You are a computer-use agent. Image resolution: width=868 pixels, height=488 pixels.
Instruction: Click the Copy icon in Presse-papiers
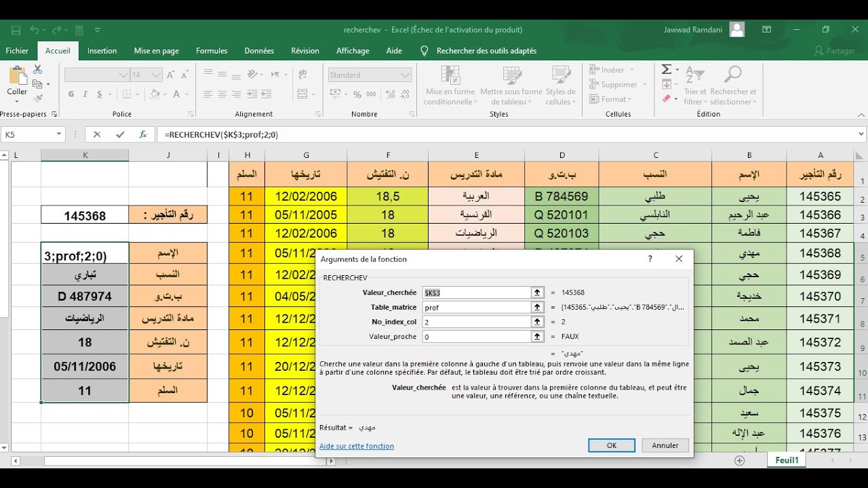[x=37, y=84]
